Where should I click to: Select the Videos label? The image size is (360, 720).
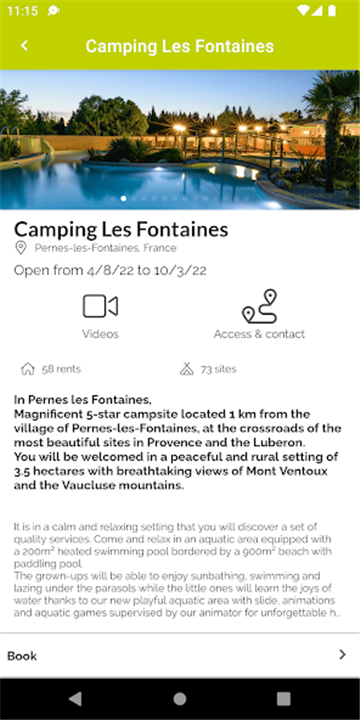(100, 334)
